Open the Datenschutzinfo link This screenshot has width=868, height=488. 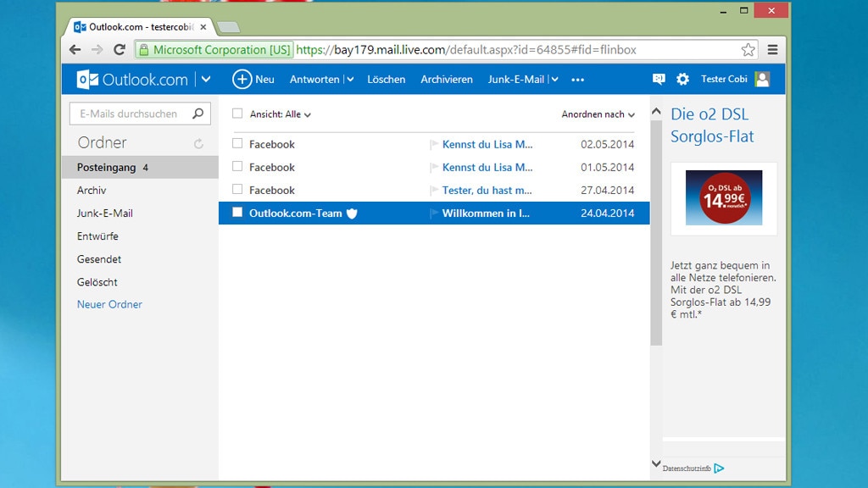[687, 469]
